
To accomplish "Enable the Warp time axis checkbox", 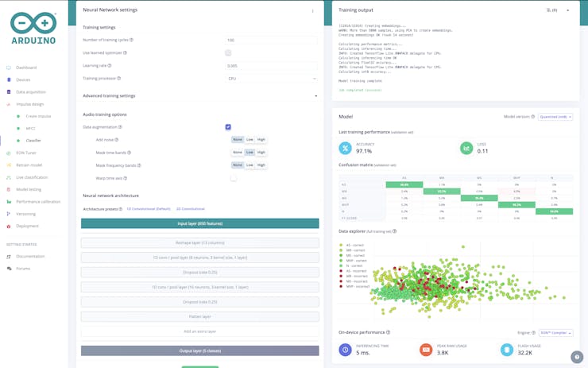I will pos(234,178).
